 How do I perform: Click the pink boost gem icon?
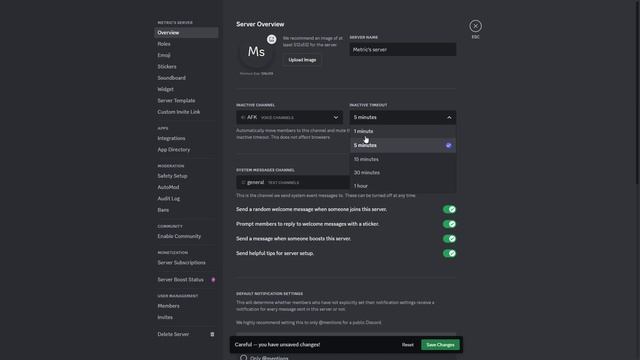[x=213, y=280]
